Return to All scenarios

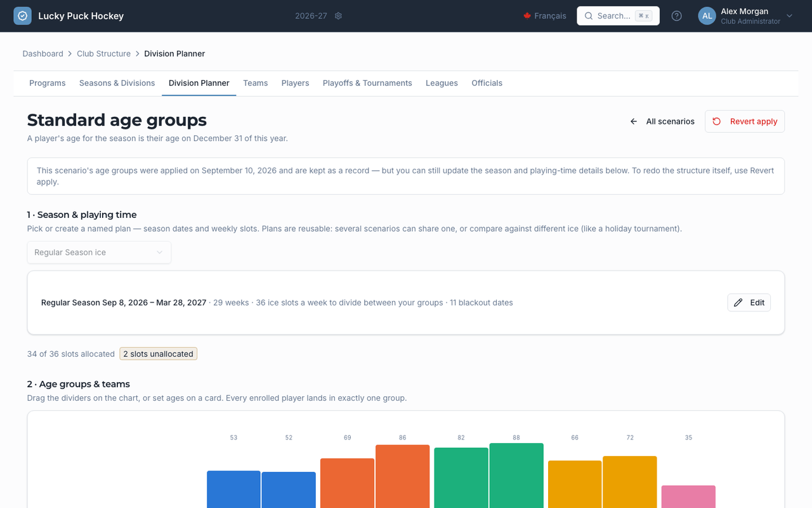[662, 121]
